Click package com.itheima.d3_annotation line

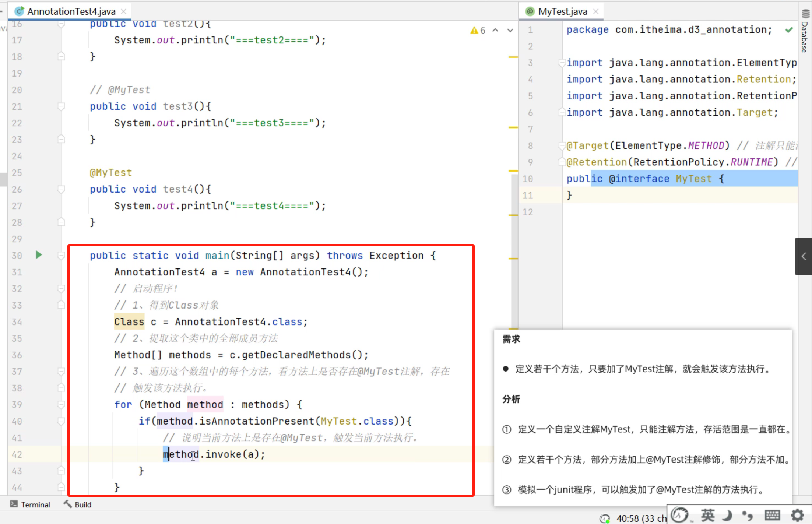coord(669,29)
